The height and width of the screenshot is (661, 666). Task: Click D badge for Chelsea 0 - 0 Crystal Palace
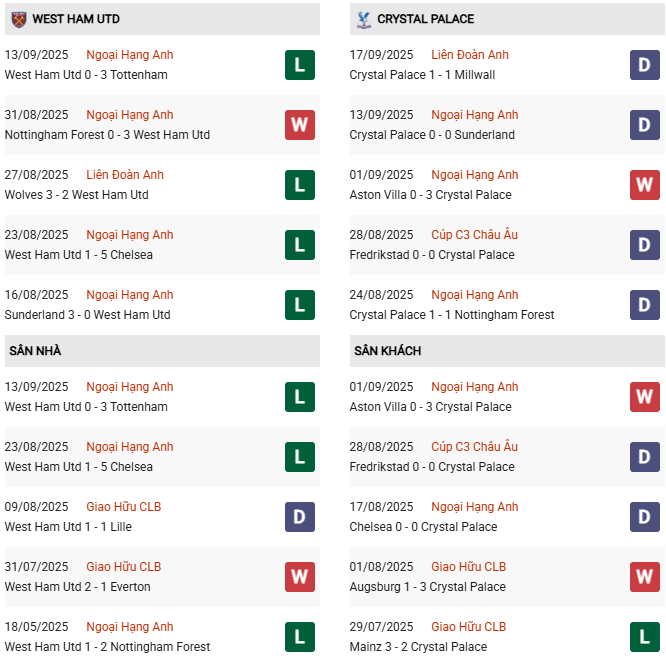tap(644, 517)
